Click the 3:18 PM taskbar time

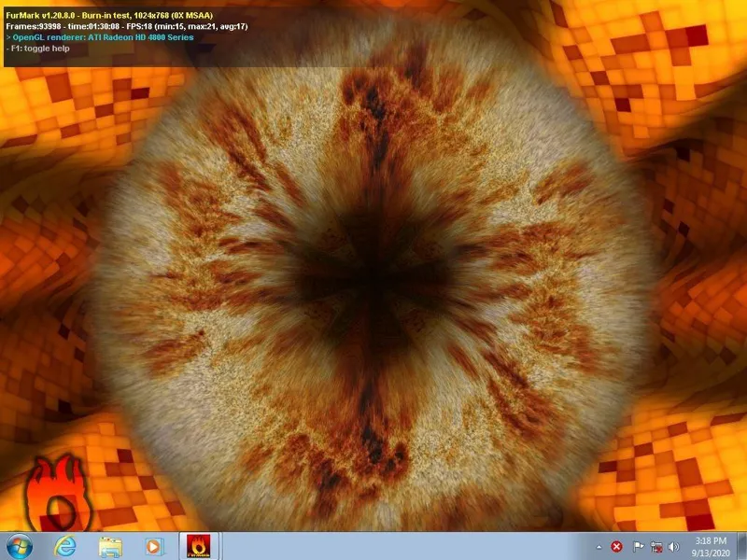coord(712,539)
